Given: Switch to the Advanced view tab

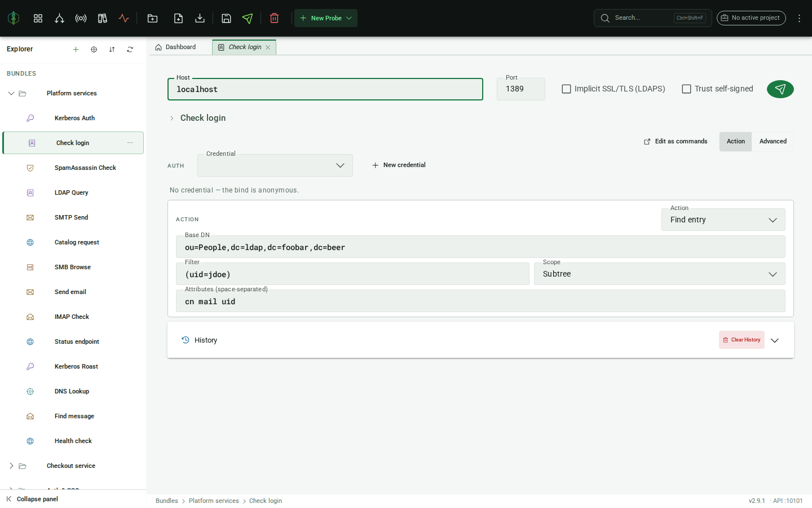Looking at the screenshot, I should pyautogui.click(x=773, y=142).
